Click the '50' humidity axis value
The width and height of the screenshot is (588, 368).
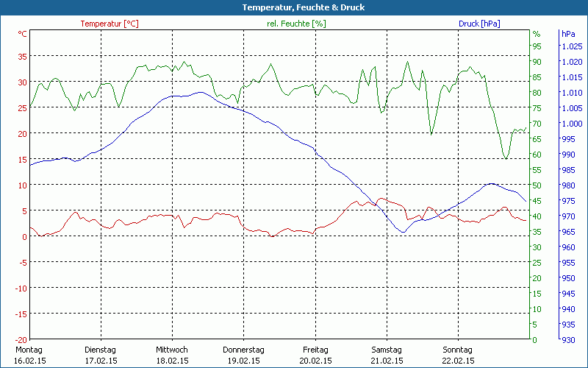tap(537, 185)
